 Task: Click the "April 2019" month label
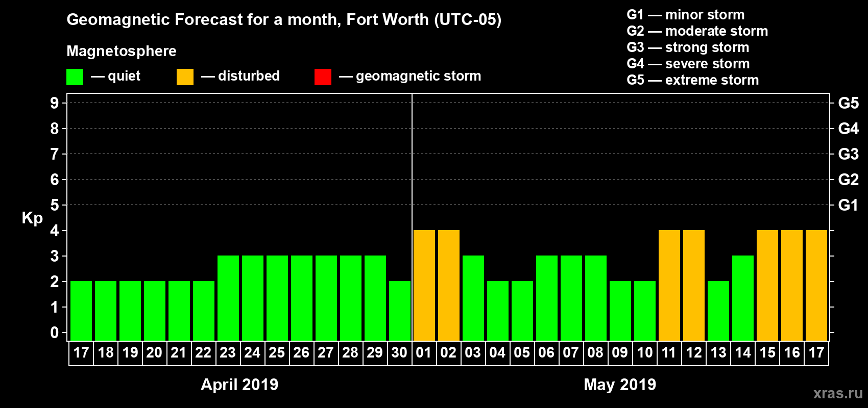coord(239,385)
